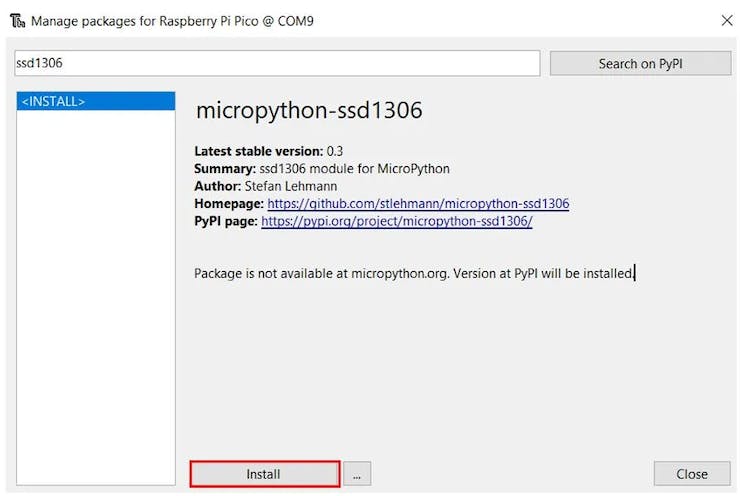Viewport: 740px width, 496px height.
Task: Open the PyPI page link
Action: [x=397, y=221]
